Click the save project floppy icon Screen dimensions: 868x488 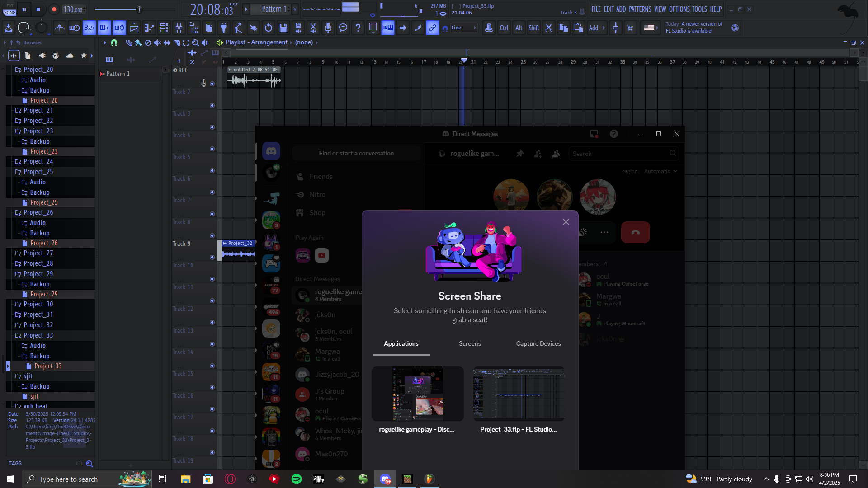click(x=283, y=28)
